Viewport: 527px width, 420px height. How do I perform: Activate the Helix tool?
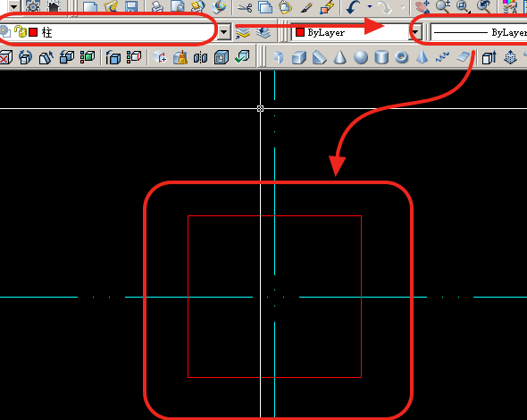coord(442,57)
